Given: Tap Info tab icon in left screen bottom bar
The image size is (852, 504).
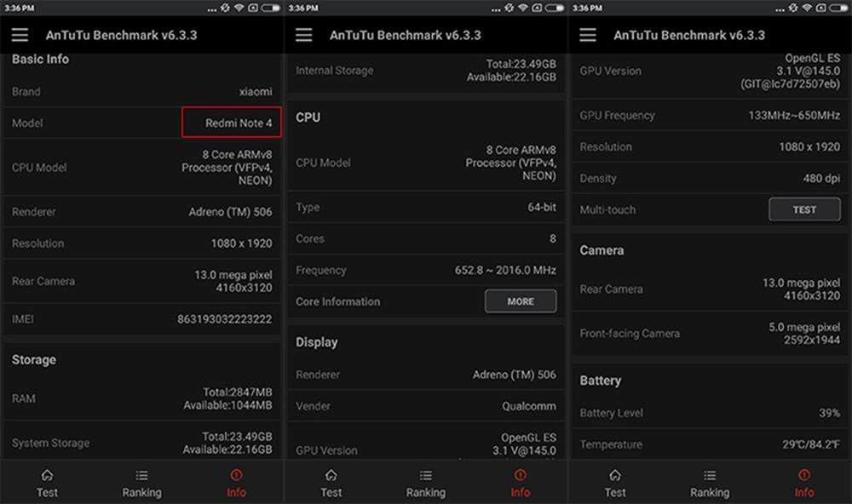Looking at the screenshot, I should coord(236,476).
